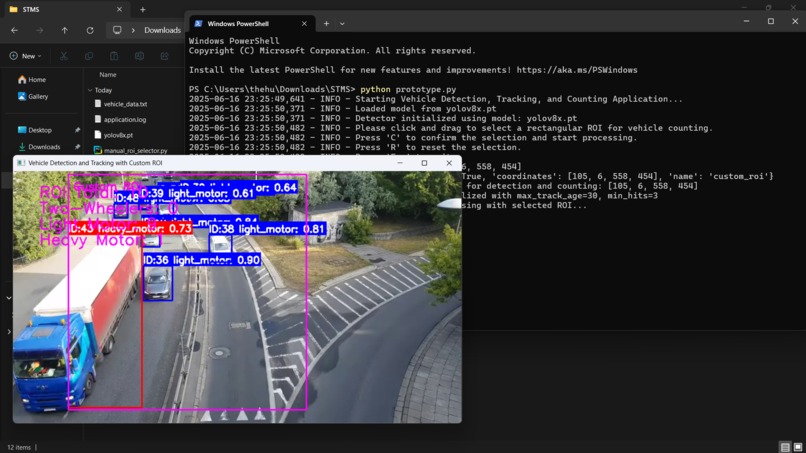
Task: Minimize the PowerShell terminal window
Action: pos(746,21)
